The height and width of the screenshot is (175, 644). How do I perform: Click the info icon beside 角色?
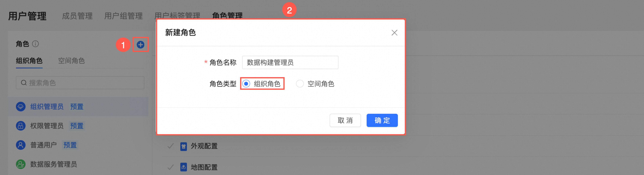click(x=35, y=44)
